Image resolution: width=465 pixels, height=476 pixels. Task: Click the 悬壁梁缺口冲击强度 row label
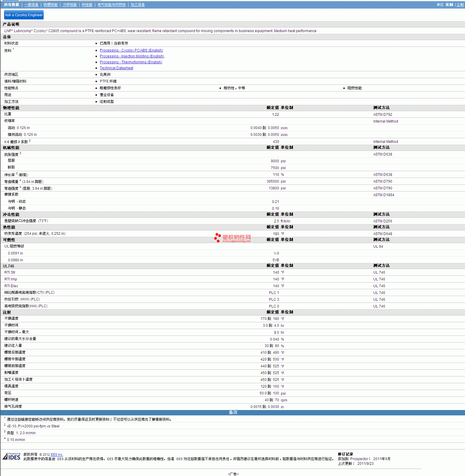point(26,221)
